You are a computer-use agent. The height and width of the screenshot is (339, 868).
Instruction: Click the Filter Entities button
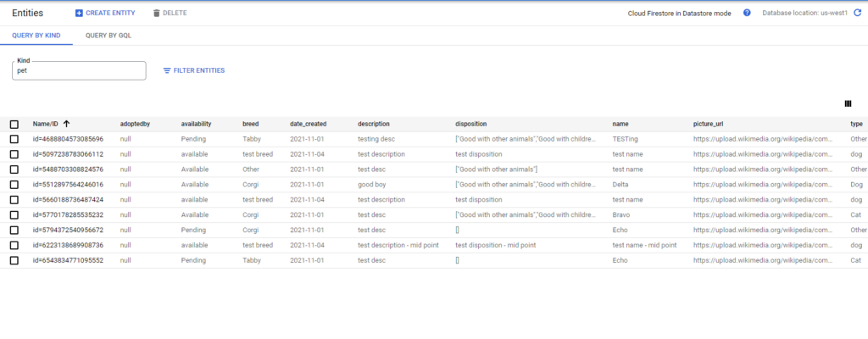(x=194, y=70)
